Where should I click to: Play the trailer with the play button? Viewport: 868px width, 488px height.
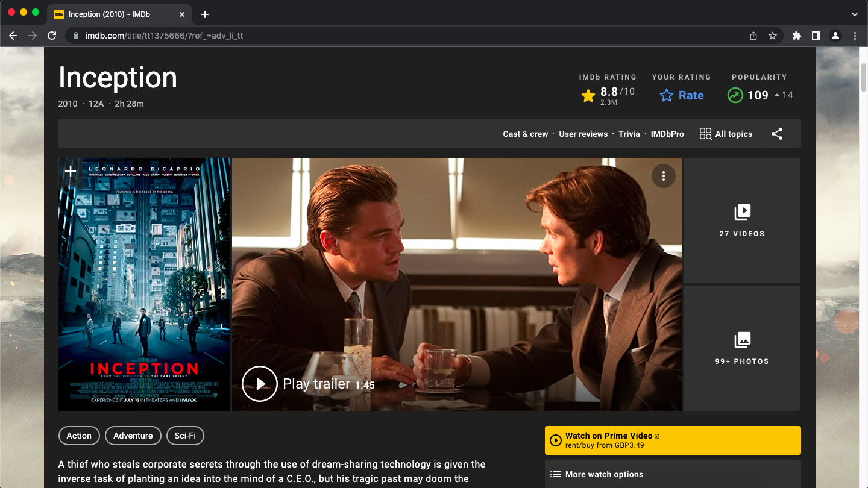pos(260,384)
